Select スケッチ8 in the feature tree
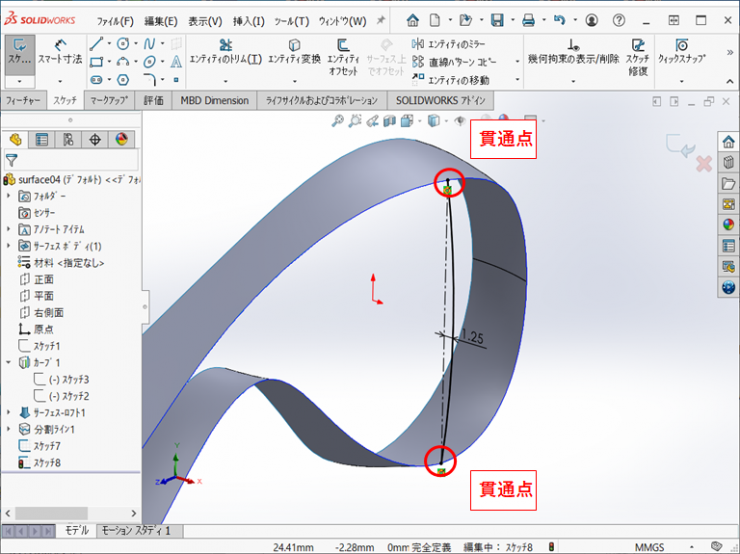740x554 pixels. coord(46,463)
